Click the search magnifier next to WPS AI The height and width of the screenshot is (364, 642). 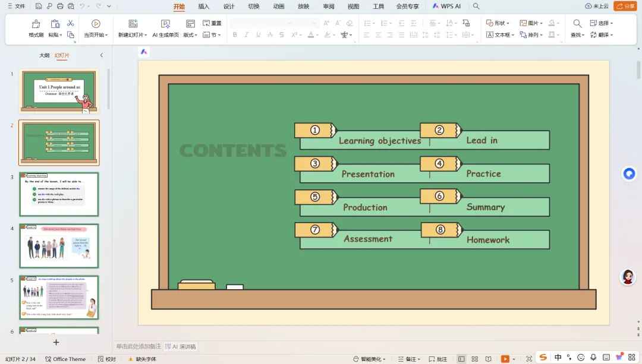(475, 7)
